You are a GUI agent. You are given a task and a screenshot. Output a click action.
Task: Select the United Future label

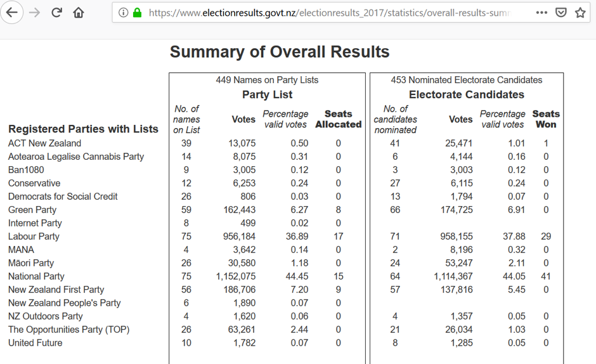[36, 343]
